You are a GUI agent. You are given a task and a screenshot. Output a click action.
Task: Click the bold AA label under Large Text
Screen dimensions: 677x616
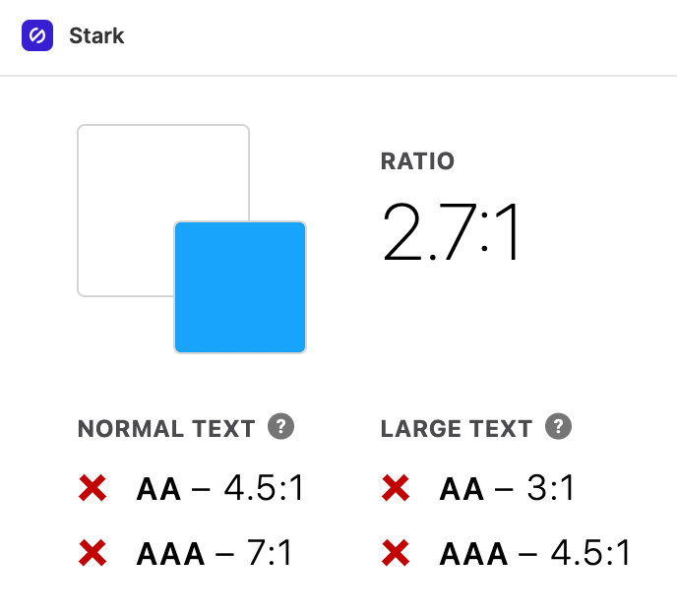462,489
